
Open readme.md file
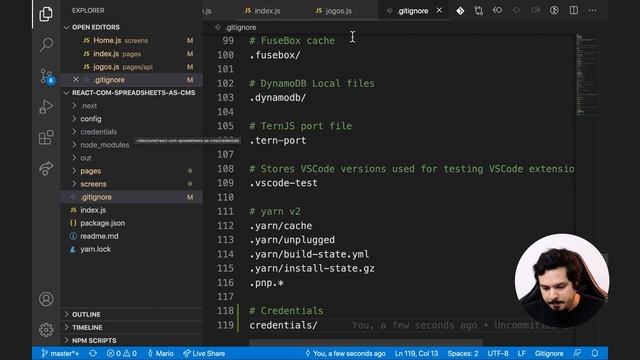pyautogui.click(x=132, y=236)
